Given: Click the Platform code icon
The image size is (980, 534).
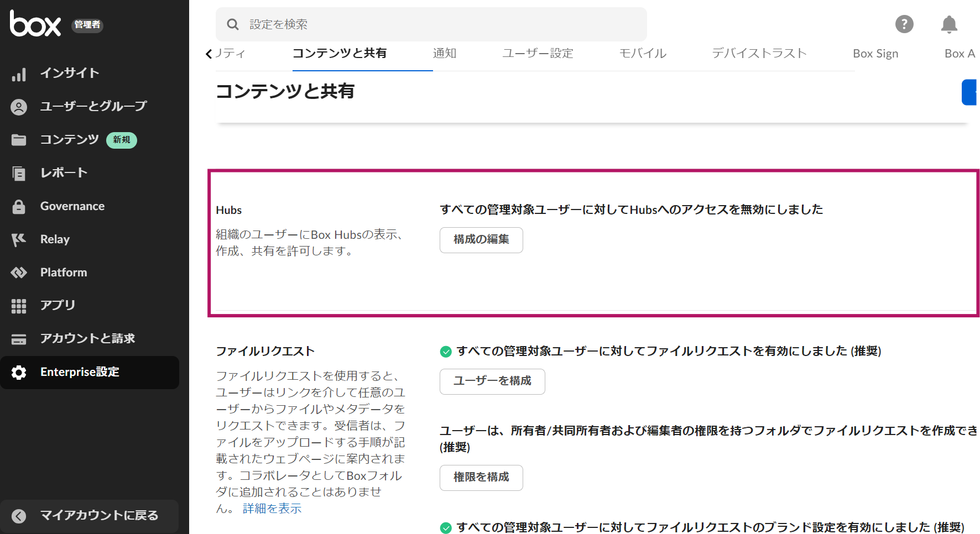Looking at the screenshot, I should (x=19, y=273).
